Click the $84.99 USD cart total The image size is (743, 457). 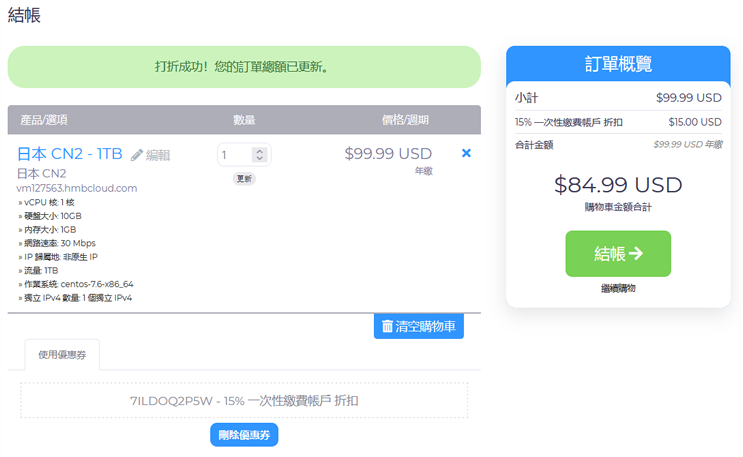(x=618, y=185)
